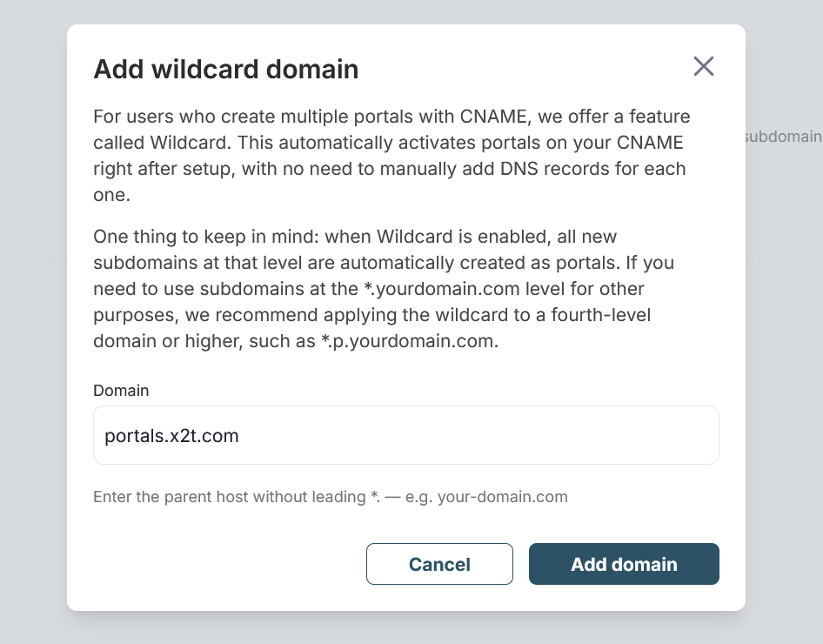
Task: Cancel adding the wildcard domain
Action: point(439,564)
